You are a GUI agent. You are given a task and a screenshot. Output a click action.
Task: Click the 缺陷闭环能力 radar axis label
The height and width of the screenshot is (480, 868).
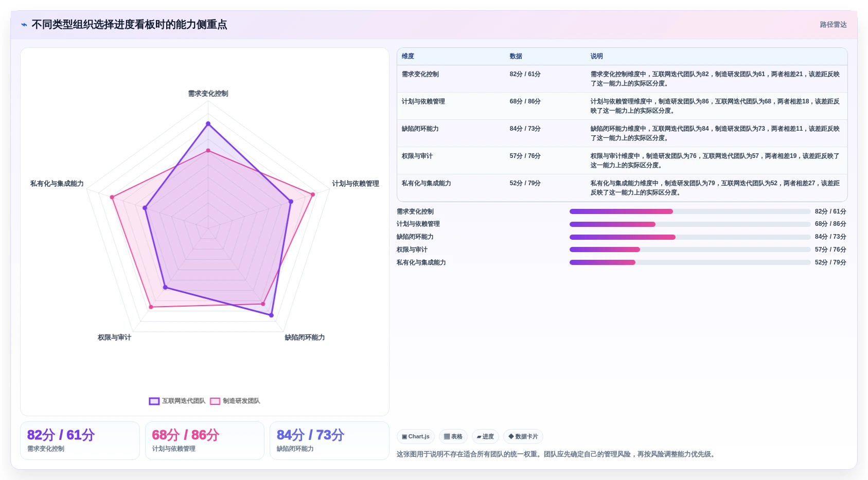click(x=305, y=337)
